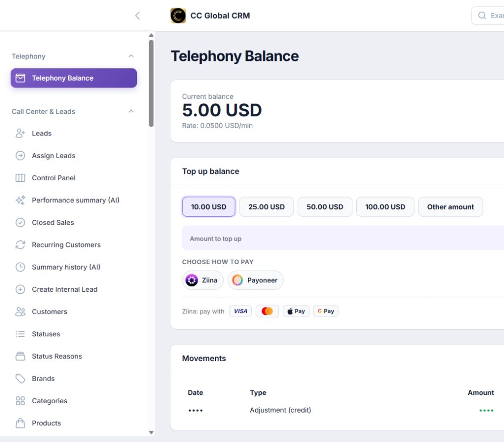Click the sidebar scroll down arrow
Viewport: 504px width, 442px height.
151,432
